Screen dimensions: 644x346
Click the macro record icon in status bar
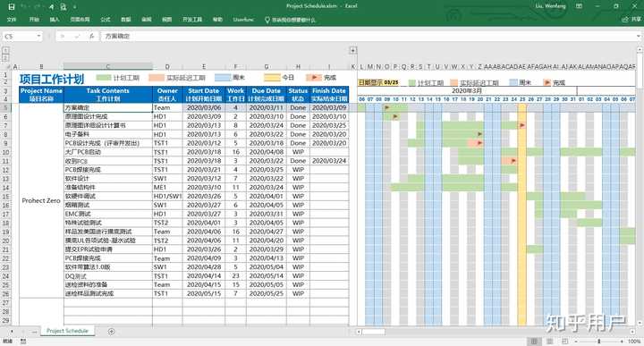coord(23,341)
